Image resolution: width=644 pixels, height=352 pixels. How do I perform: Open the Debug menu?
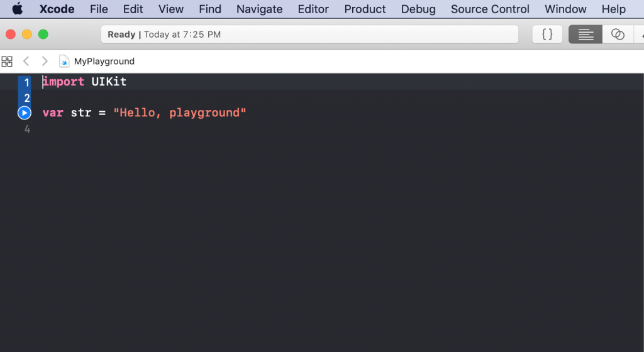pyautogui.click(x=418, y=9)
